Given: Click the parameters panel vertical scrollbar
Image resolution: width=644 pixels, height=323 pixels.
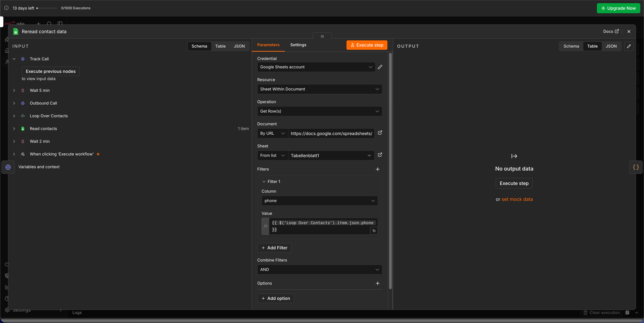Looking at the screenshot, I should (x=390, y=171).
